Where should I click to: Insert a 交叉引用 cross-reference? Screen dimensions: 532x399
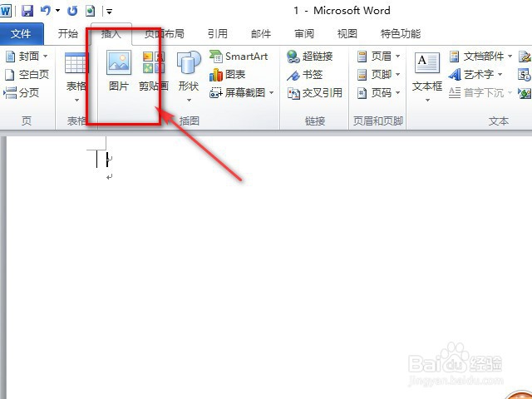click(x=315, y=92)
